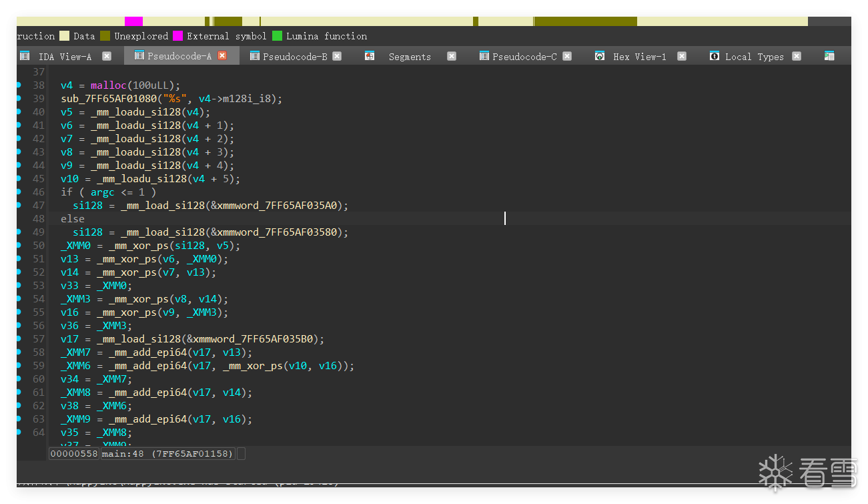Click the argc variable on line 46
Image resolution: width=868 pixels, height=504 pixels.
pyautogui.click(x=103, y=192)
